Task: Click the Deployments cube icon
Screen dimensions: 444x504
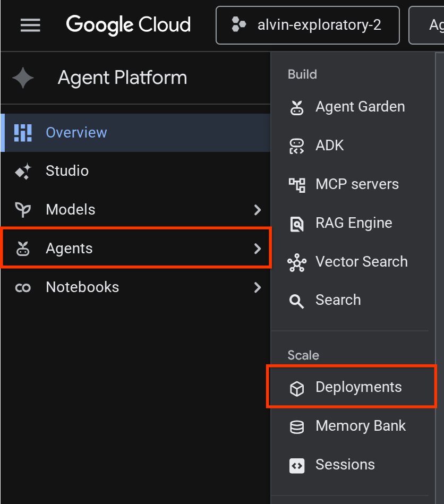Action: [297, 388]
